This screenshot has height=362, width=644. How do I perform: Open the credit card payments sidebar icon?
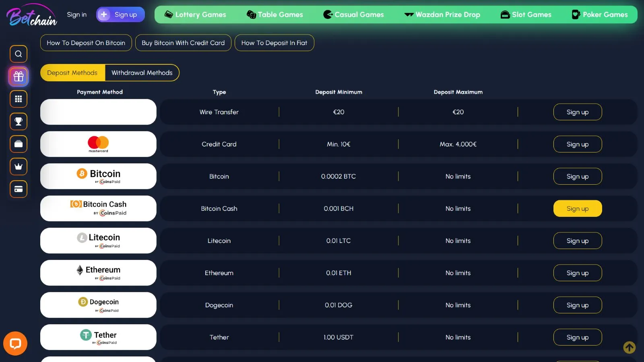pos(19,189)
